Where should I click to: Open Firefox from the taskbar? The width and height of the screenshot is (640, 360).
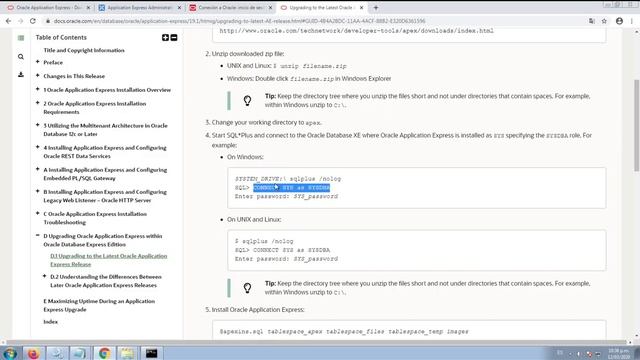click(x=33, y=353)
